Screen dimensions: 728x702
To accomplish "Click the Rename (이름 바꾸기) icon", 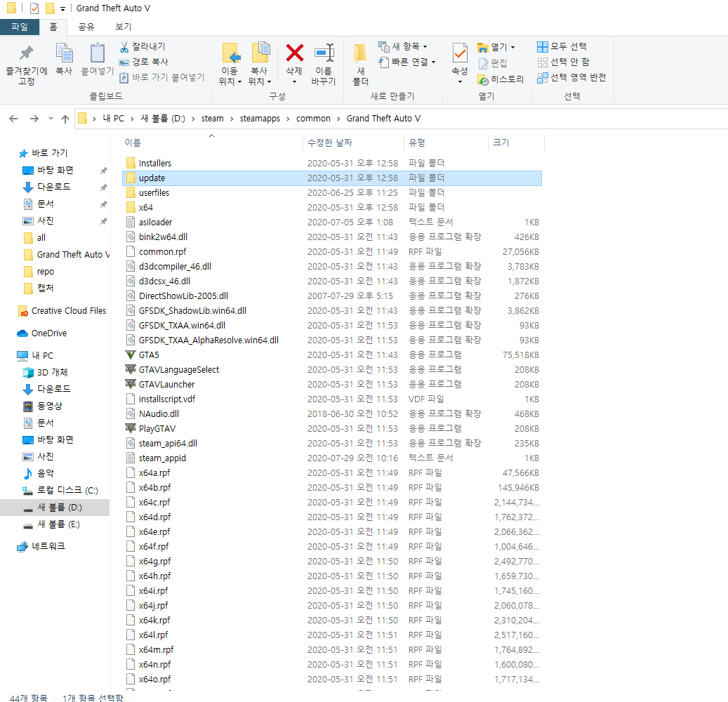I will 324,53.
